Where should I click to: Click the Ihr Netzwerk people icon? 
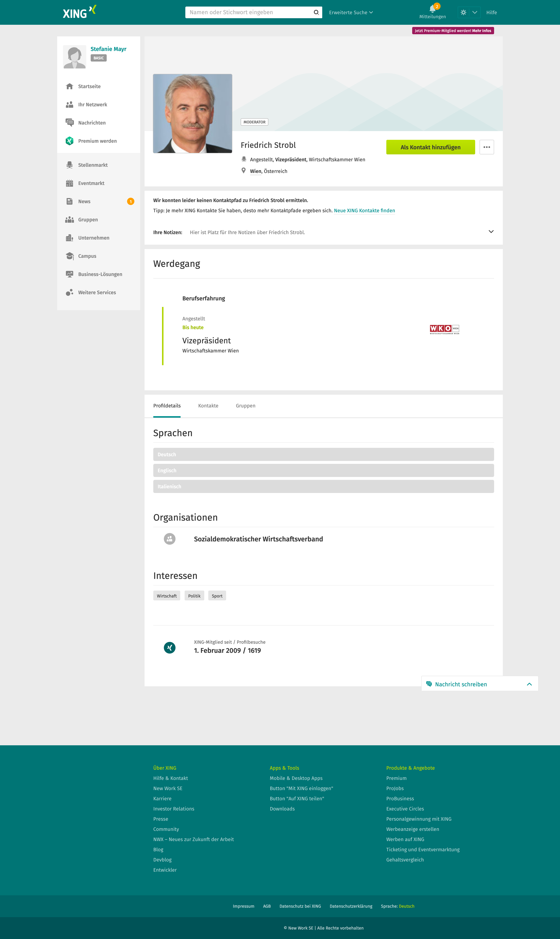69,104
